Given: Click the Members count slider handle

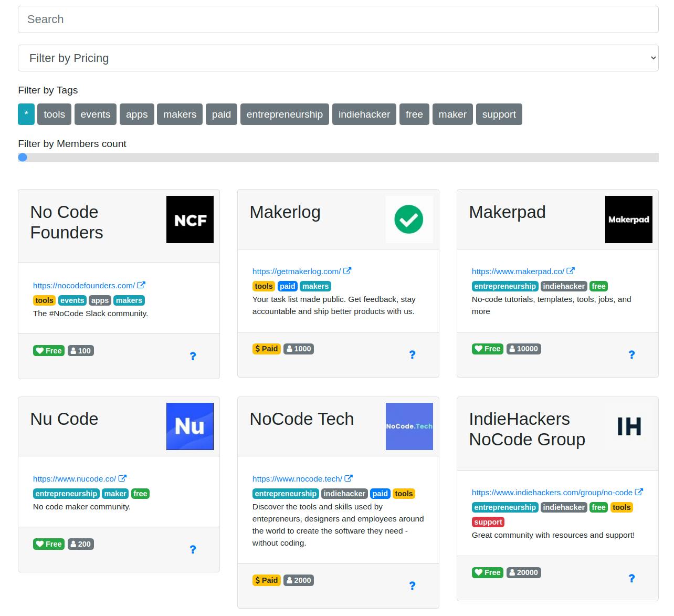Looking at the screenshot, I should click(x=23, y=157).
